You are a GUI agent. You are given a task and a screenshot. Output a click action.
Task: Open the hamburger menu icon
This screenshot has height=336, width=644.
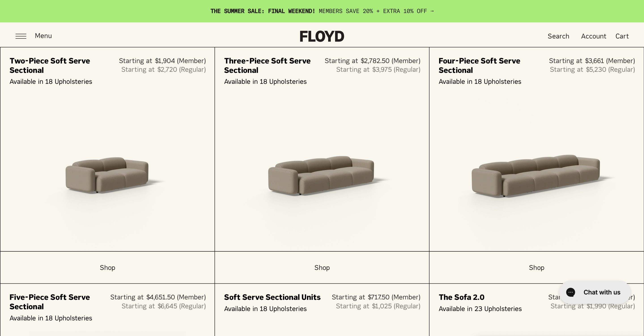pyautogui.click(x=21, y=36)
